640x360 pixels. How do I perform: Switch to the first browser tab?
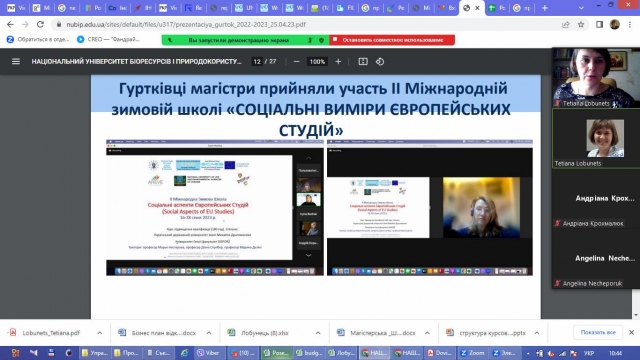(x=15, y=8)
